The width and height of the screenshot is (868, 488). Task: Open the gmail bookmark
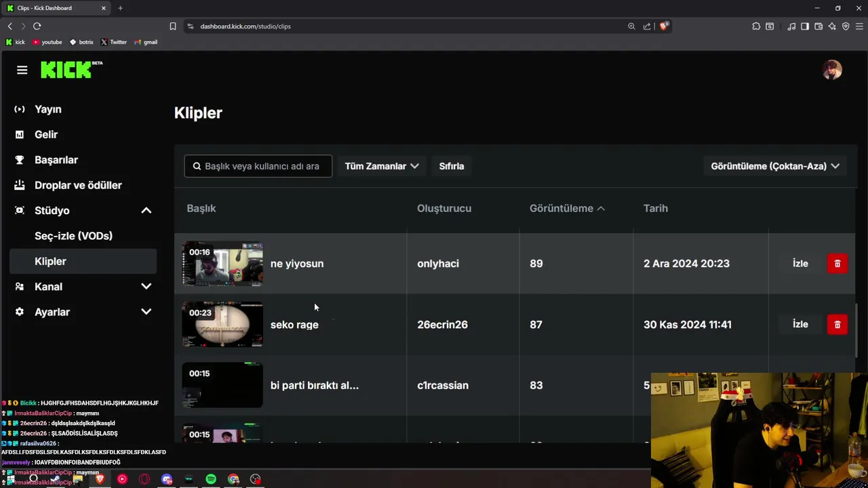[146, 42]
